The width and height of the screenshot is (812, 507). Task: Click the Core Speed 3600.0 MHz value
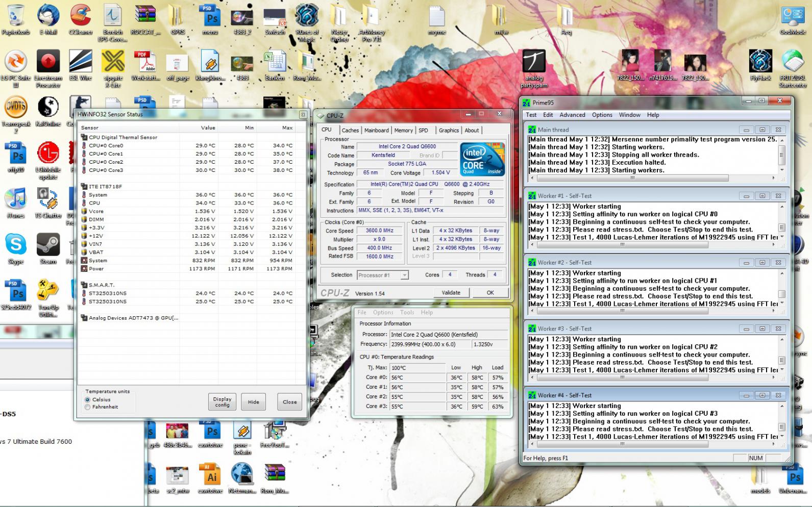tap(381, 231)
